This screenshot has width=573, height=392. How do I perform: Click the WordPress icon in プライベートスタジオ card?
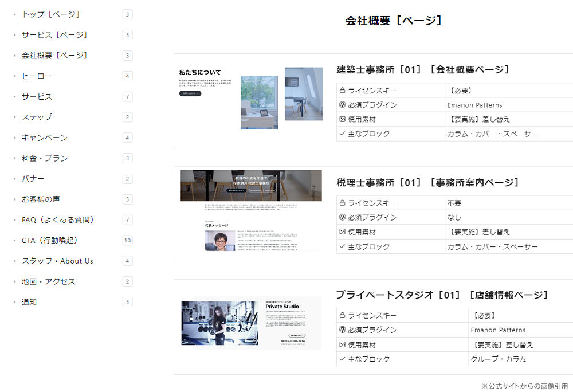[342, 330]
